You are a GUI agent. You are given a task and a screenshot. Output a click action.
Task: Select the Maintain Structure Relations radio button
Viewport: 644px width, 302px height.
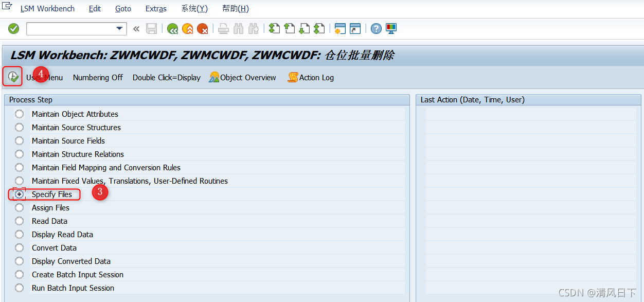point(19,154)
